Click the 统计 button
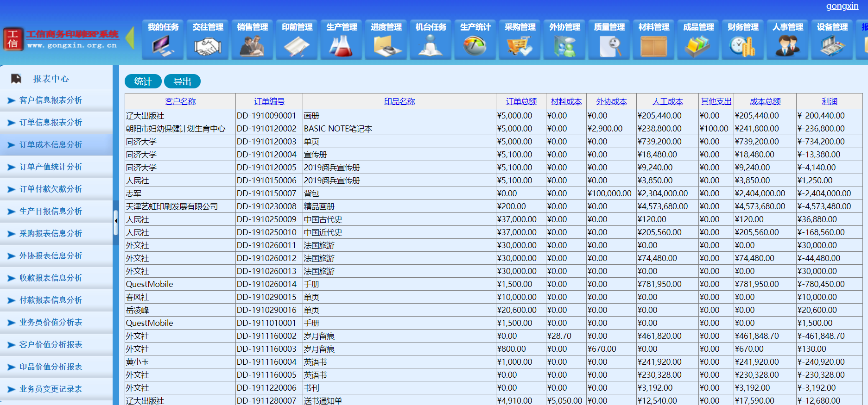 click(143, 81)
